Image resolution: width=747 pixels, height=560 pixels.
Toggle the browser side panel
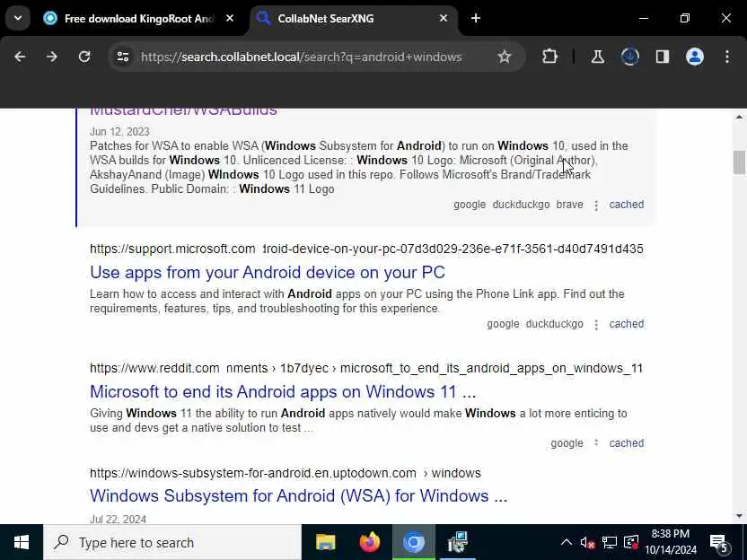pos(663,57)
